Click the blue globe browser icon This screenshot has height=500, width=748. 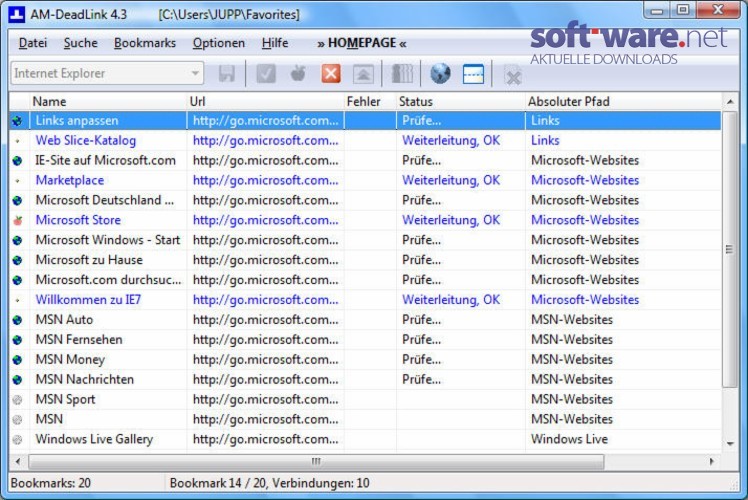(x=440, y=74)
